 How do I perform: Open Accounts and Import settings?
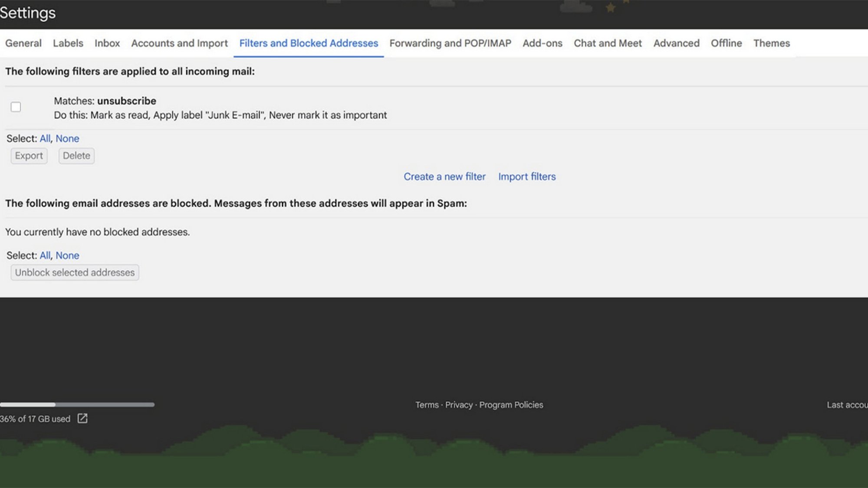[179, 43]
